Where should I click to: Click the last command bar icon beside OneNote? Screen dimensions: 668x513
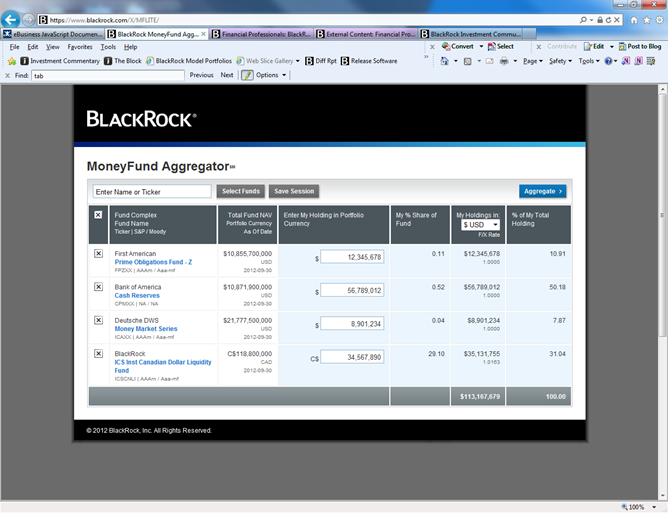point(651,61)
